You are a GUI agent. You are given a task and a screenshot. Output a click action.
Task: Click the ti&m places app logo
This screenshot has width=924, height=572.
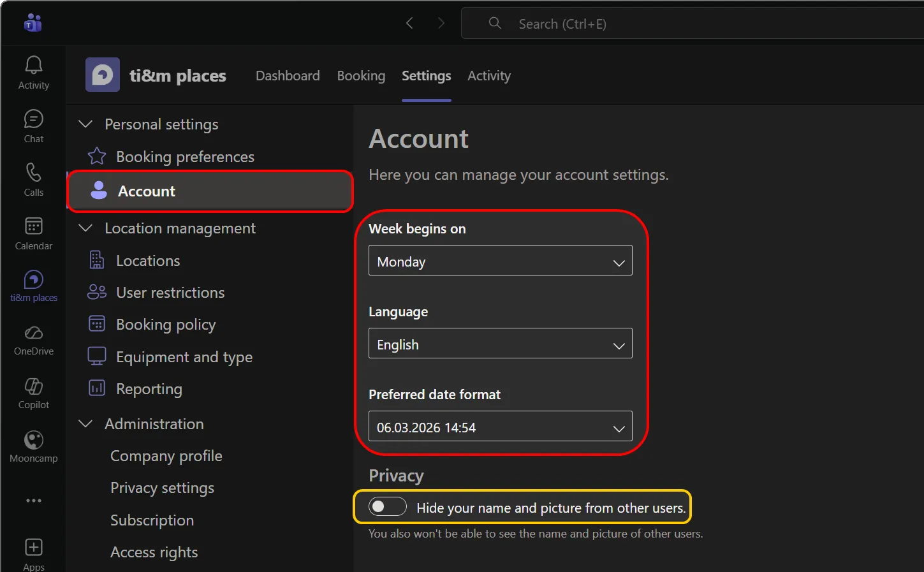pyautogui.click(x=103, y=75)
